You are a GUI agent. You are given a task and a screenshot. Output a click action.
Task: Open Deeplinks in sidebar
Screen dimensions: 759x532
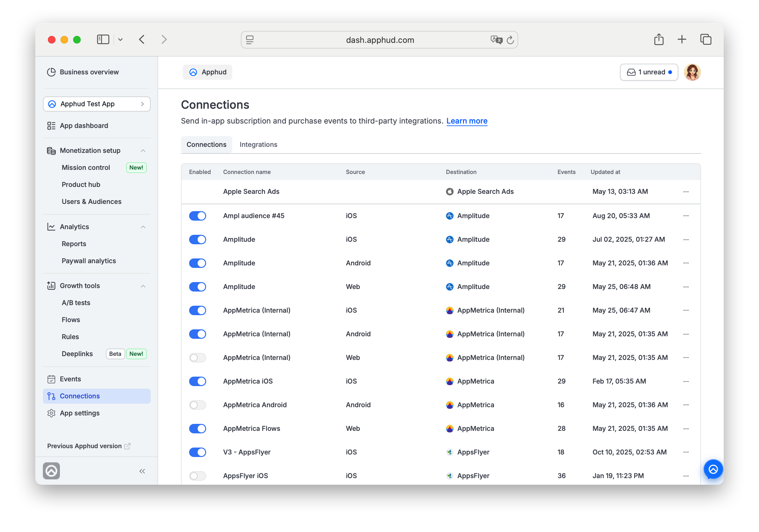pyautogui.click(x=77, y=354)
